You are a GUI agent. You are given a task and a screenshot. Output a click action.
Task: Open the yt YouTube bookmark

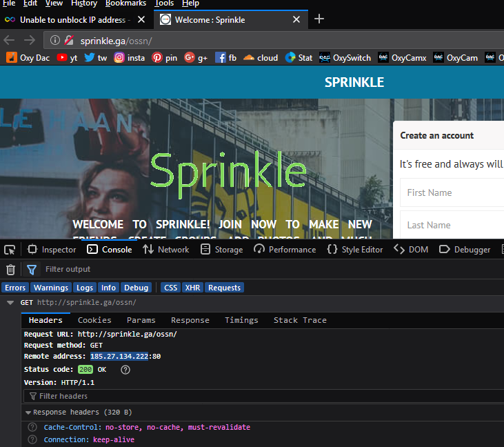pos(67,58)
